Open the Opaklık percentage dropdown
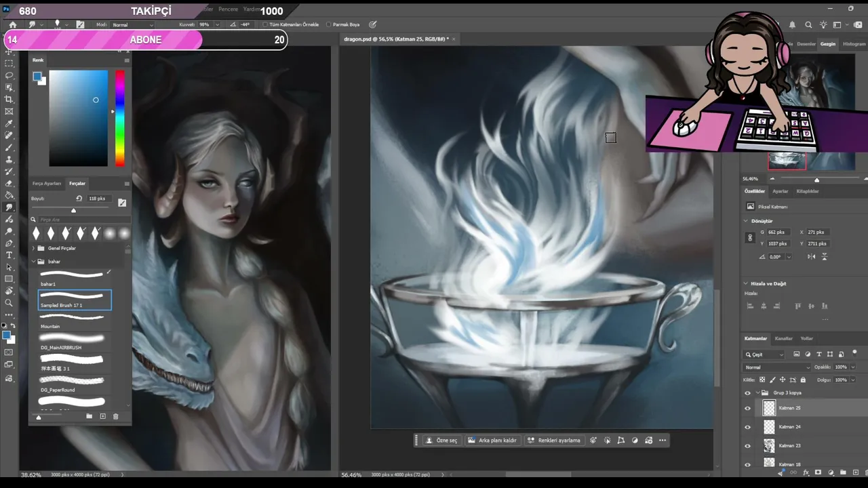The height and width of the screenshot is (488, 868). [853, 367]
